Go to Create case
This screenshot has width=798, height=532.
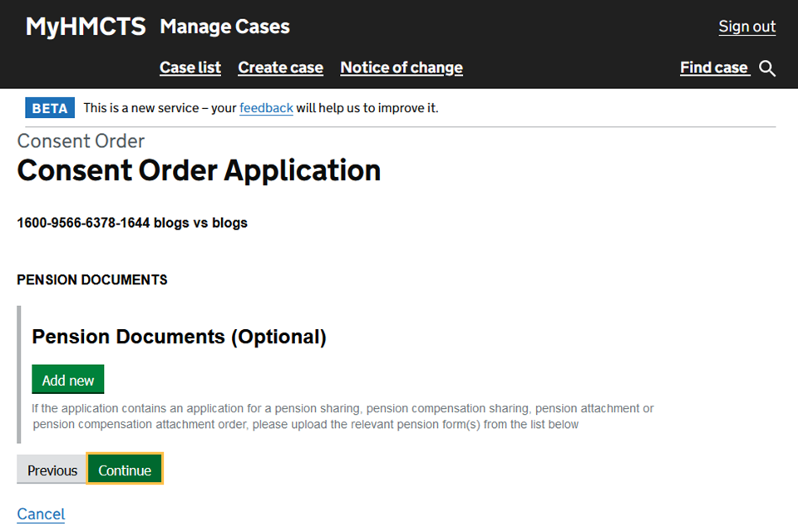(280, 68)
